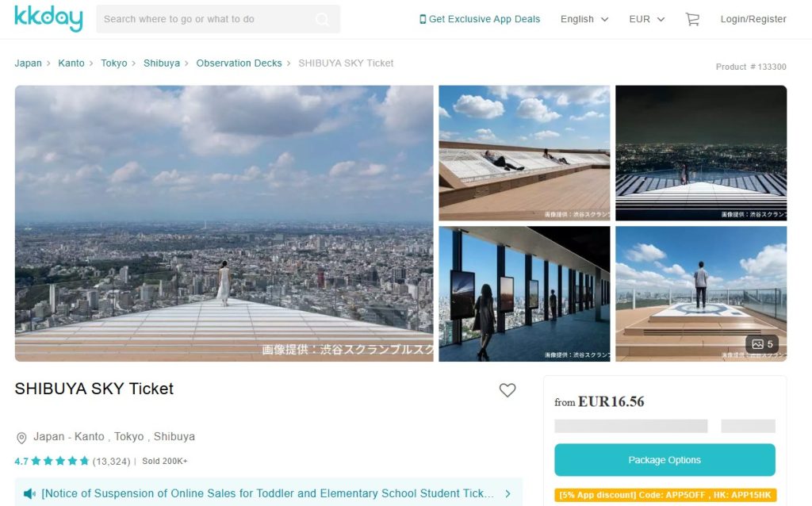Click the KKday logo
Image resolution: width=812 pixels, height=506 pixels.
[48, 19]
